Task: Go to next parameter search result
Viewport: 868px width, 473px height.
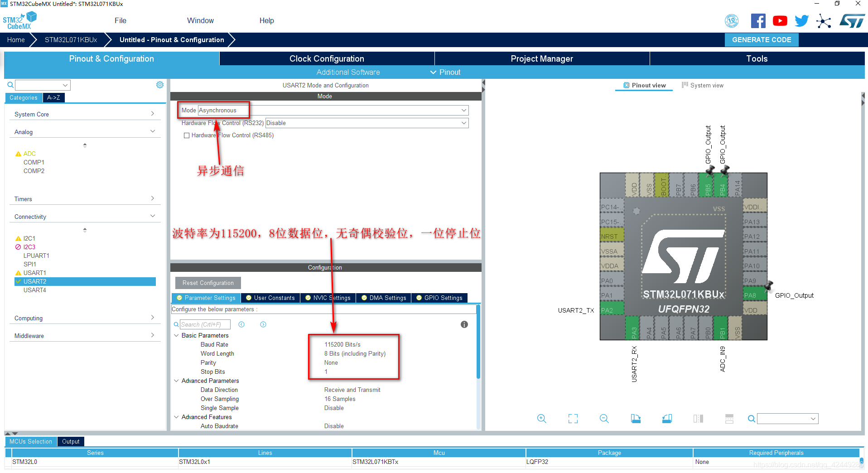Action: point(263,324)
